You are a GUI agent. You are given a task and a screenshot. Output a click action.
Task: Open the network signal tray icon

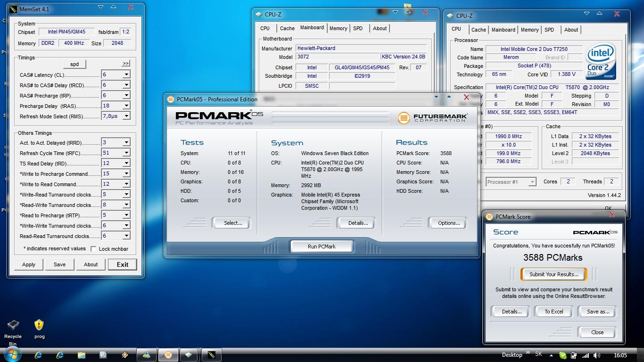click(x=585, y=355)
